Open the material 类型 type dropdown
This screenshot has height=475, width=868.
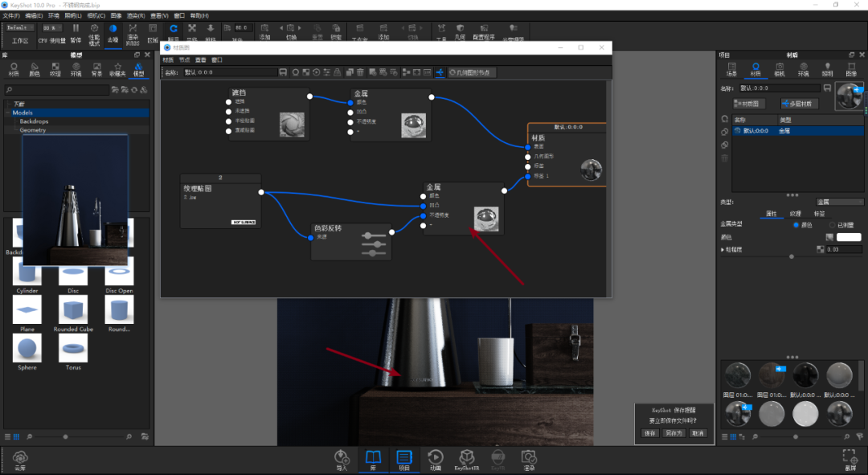(839, 202)
